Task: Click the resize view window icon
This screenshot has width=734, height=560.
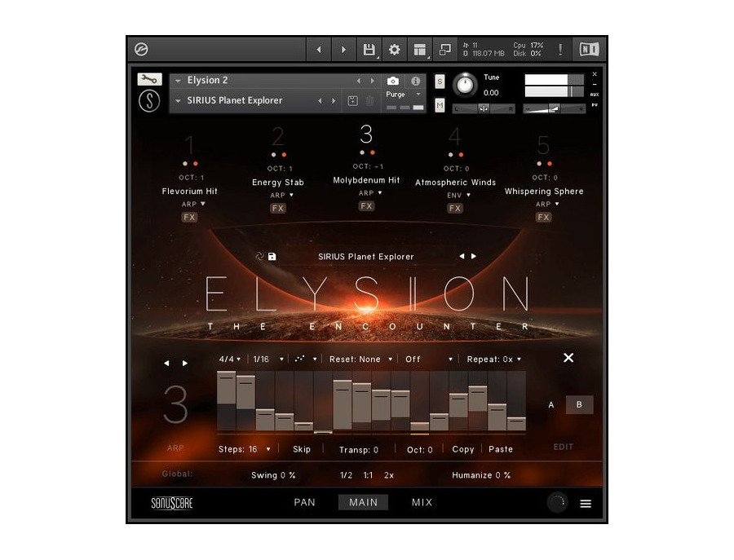Action: click(444, 49)
